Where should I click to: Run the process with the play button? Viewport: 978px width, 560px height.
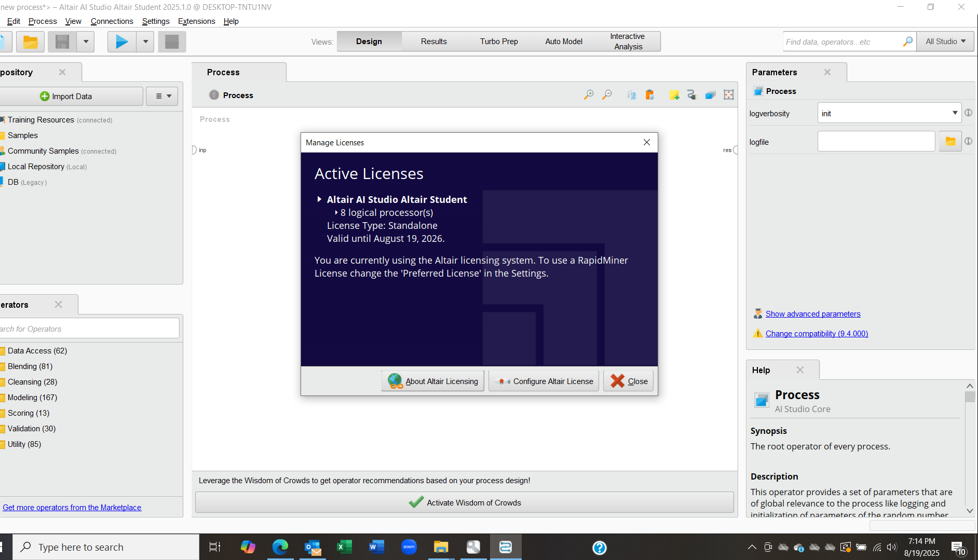122,42
